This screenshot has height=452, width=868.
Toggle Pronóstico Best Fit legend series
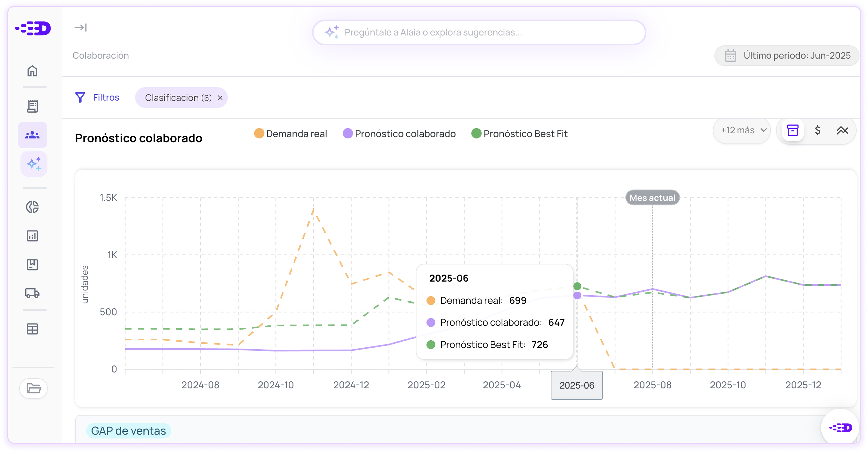(519, 133)
